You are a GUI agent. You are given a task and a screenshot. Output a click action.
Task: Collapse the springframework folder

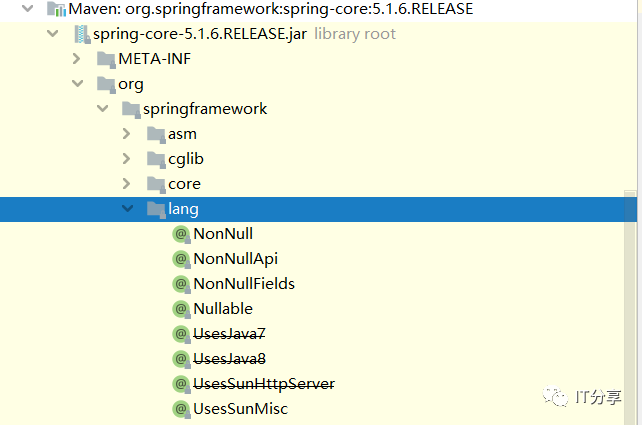(x=102, y=109)
